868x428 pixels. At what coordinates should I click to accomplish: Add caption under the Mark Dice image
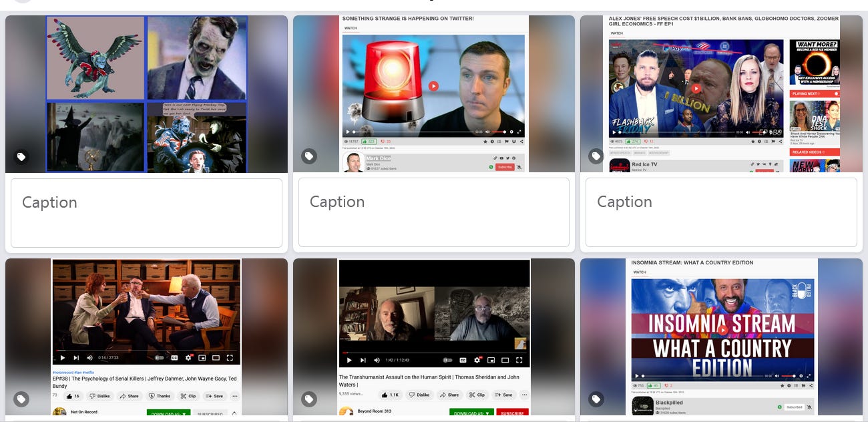(x=434, y=213)
